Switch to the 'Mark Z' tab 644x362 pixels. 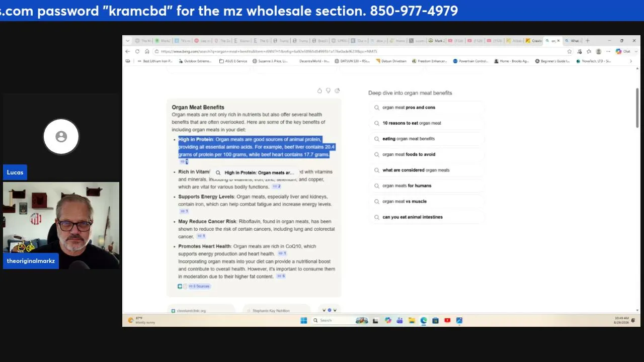pos(437,41)
